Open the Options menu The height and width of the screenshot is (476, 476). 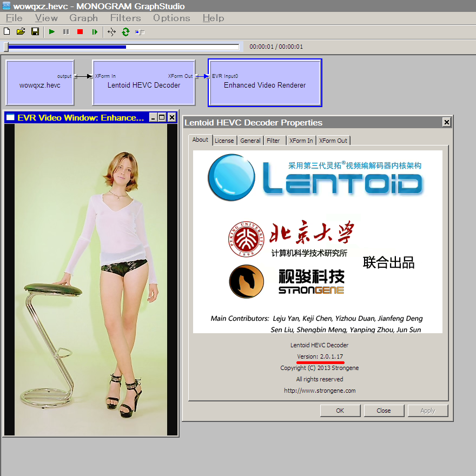pos(171,18)
